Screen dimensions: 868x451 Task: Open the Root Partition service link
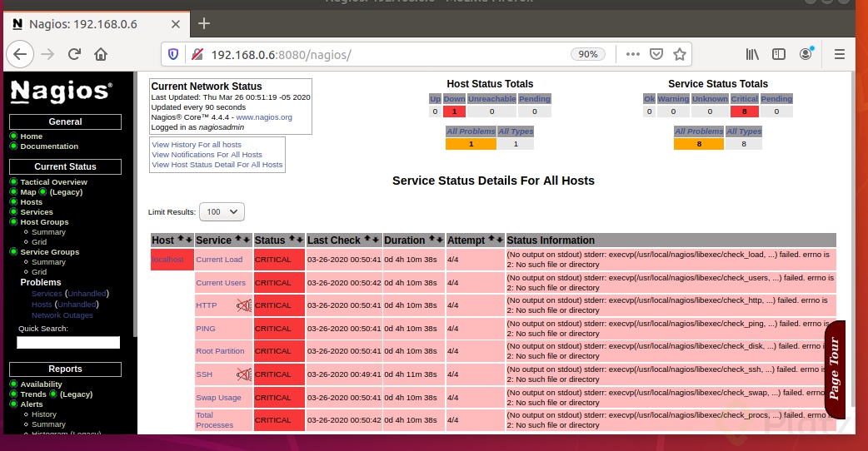[x=220, y=351]
